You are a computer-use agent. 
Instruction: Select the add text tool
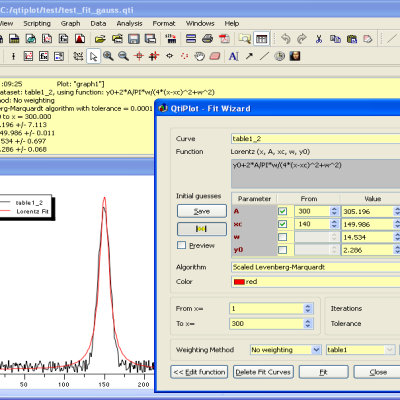click(234, 56)
